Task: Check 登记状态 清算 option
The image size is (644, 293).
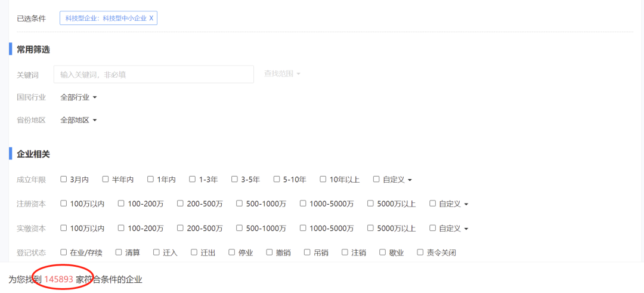Action: click(x=119, y=252)
